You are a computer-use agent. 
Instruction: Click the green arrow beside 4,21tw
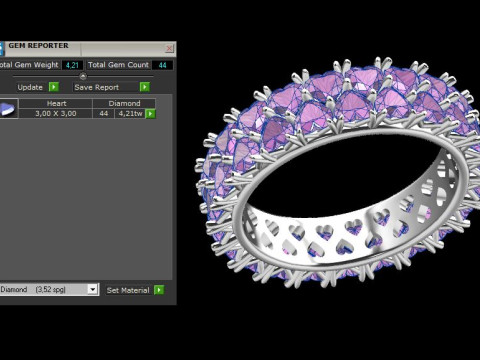pos(151,114)
